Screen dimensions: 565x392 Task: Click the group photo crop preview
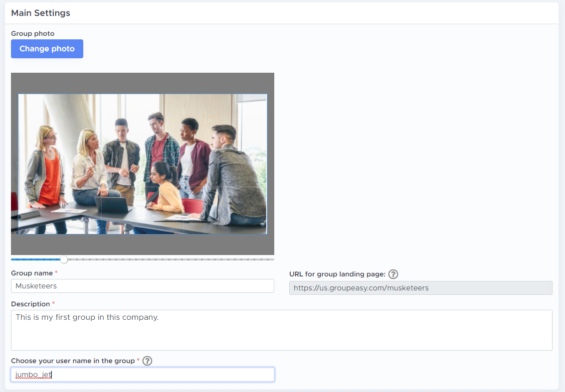pos(142,164)
